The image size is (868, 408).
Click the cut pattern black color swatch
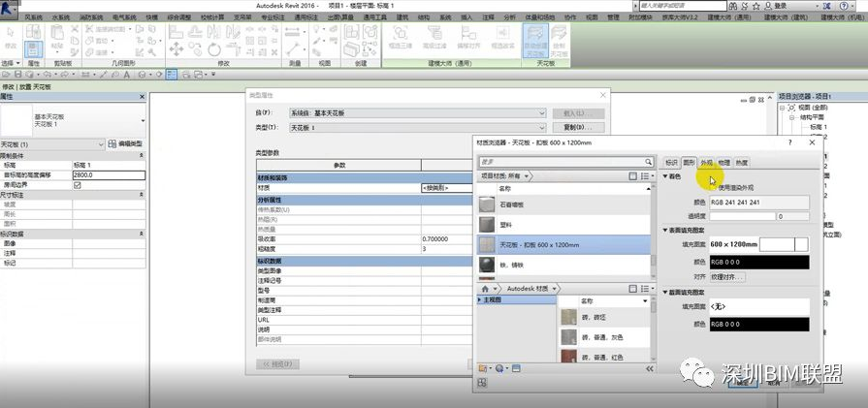(x=759, y=324)
